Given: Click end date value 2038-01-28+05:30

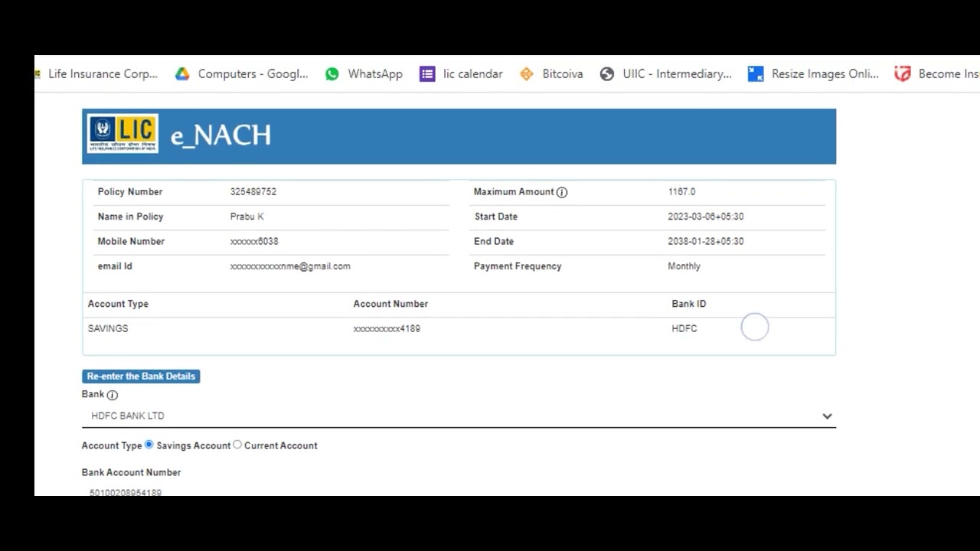Looking at the screenshot, I should 706,241.
